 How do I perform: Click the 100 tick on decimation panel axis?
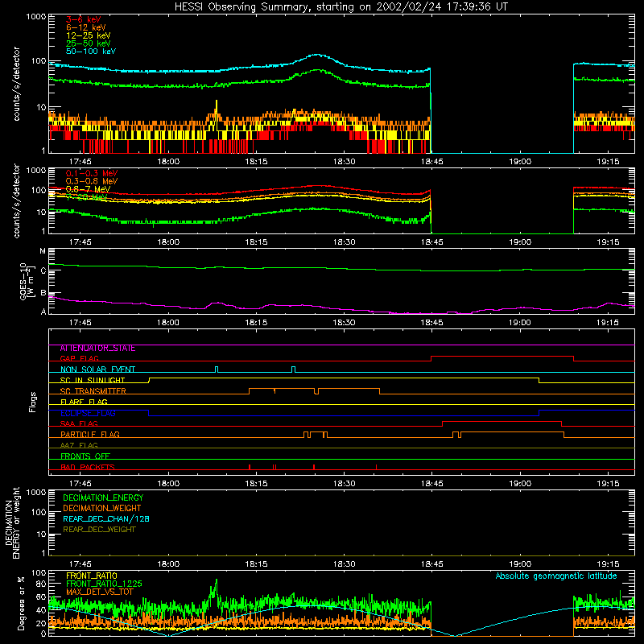tap(39, 512)
